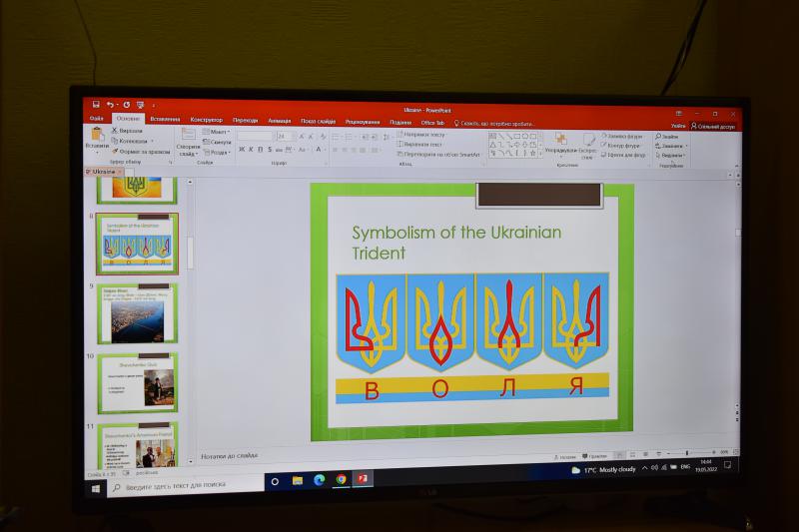Viewport: 799px width, 532px height.
Task: Click slide title Symbolism of the Ukrainian Trident
Action: coord(456,243)
